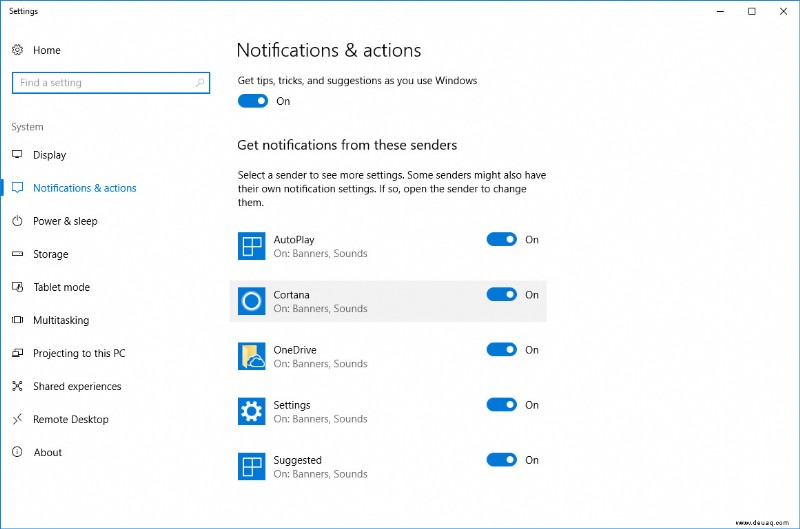This screenshot has width=800, height=529.
Task: Open Shared experiences settings
Action: tap(77, 386)
